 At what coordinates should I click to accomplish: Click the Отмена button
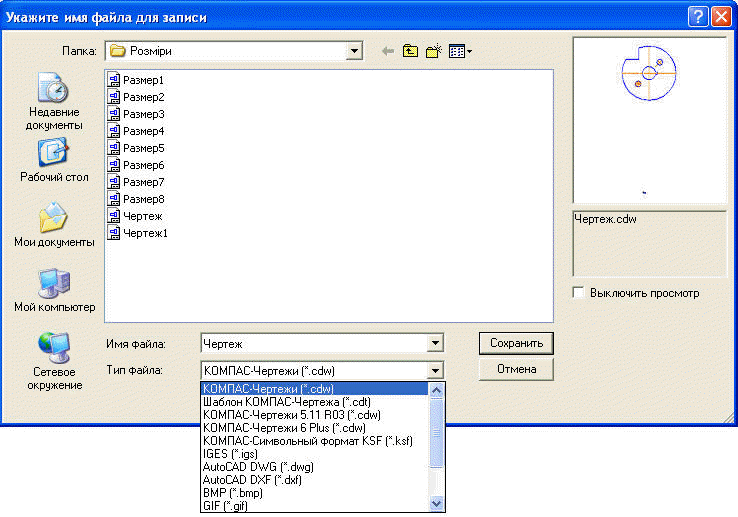(x=516, y=369)
